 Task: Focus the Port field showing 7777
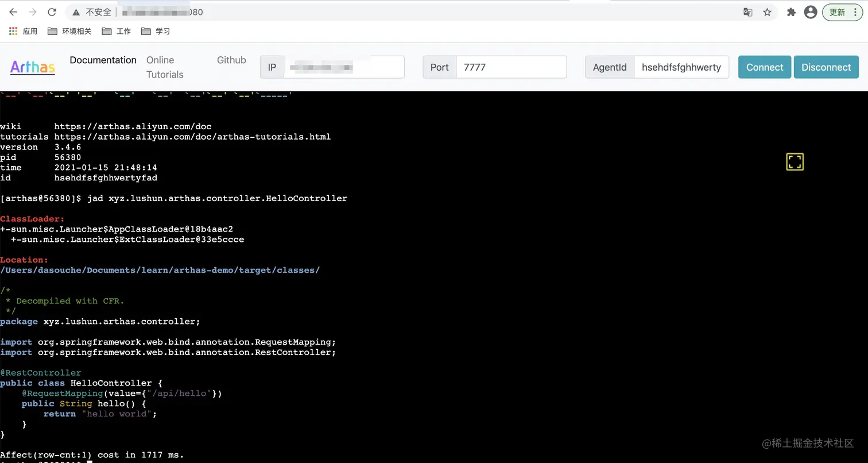pos(511,67)
